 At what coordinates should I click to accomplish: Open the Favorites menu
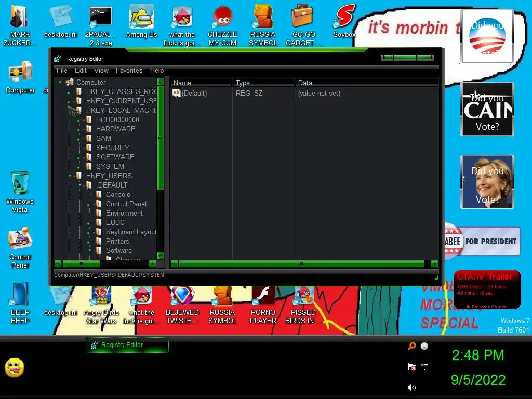tap(129, 70)
